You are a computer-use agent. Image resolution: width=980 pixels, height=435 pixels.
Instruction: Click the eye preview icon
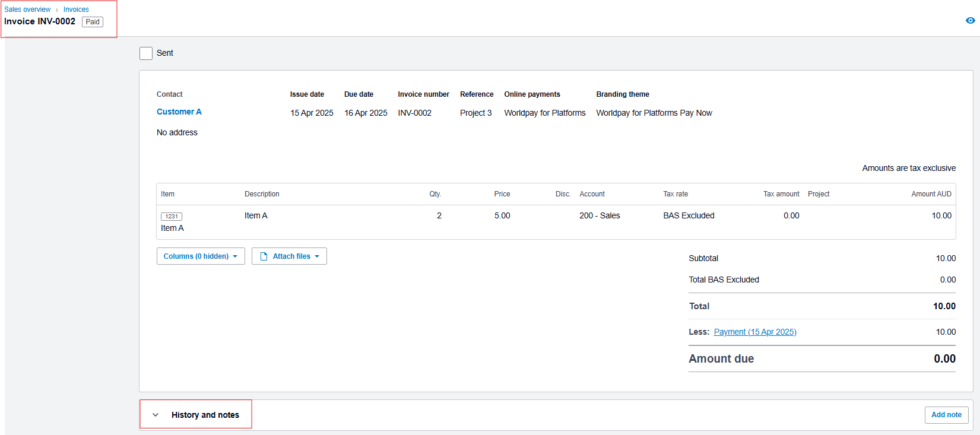point(970,20)
